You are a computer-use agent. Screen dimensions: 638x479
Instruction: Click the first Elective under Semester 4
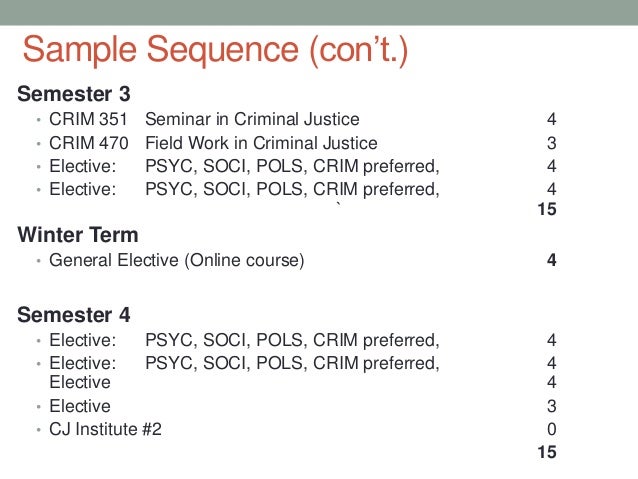point(83,340)
